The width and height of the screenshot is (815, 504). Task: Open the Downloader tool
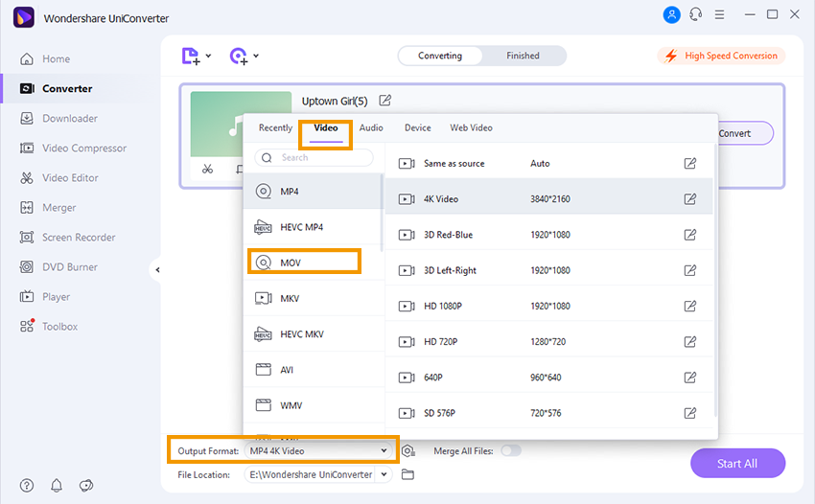pyautogui.click(x=58, y=119)
